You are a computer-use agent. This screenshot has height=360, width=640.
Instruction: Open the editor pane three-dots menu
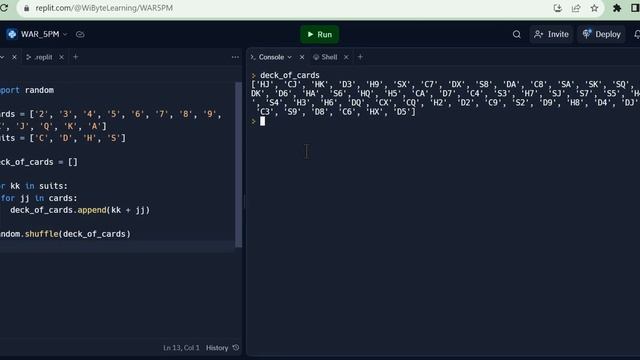(x=235, y=57)
